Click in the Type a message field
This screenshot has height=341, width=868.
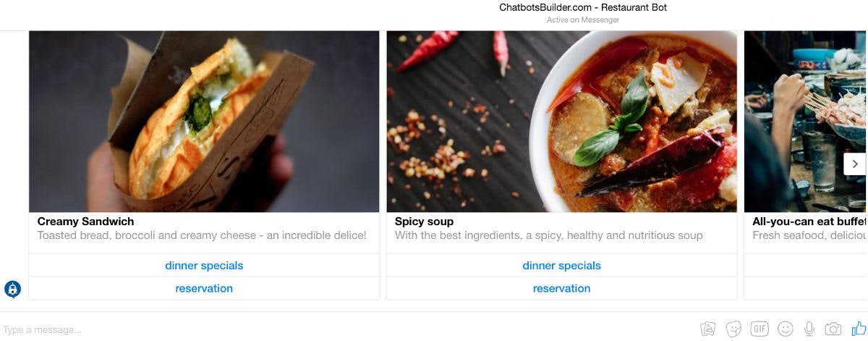coord(347,329)
